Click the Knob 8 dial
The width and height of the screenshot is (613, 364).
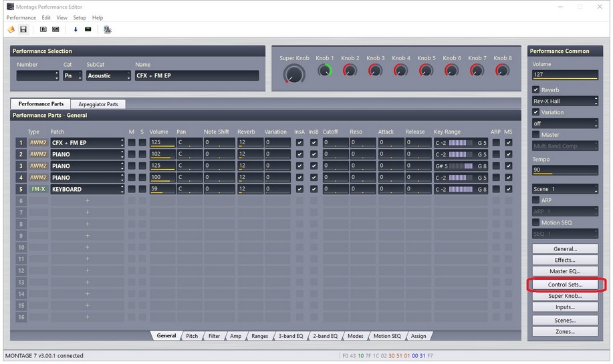(502, 70)
